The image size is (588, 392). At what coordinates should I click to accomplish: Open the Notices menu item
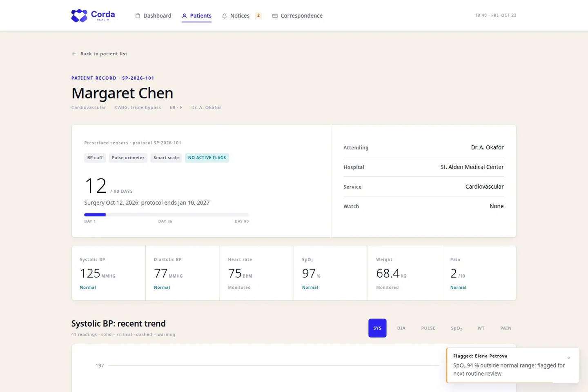[x=241, y=16]
